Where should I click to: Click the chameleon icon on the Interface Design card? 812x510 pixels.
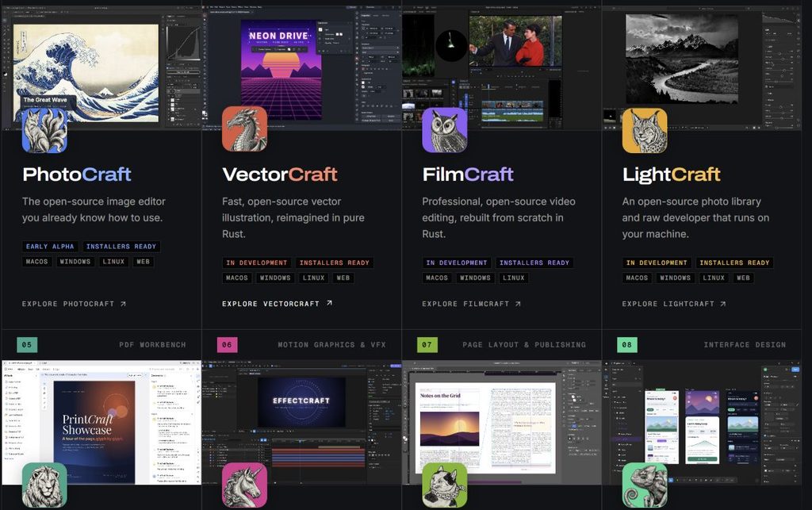[x=644, y=485]
